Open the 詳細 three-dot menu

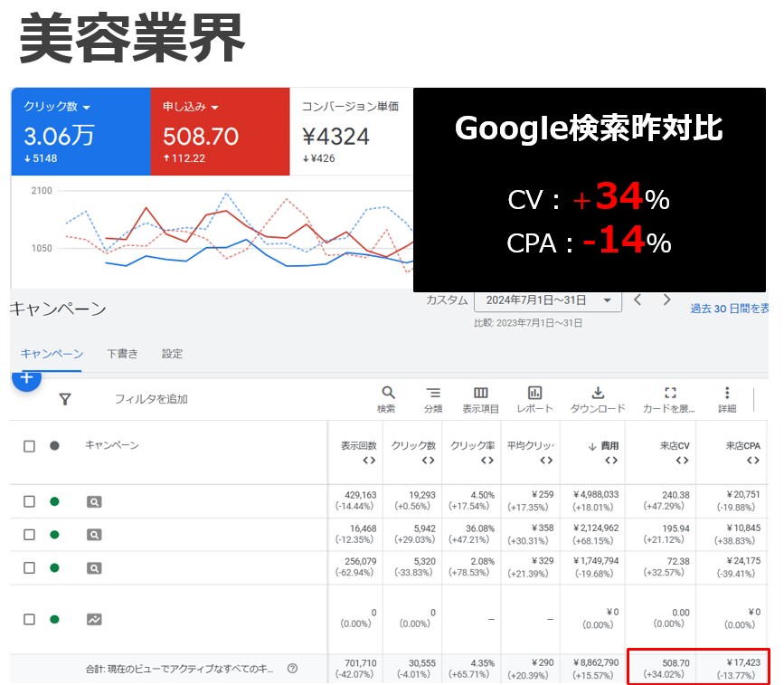tap(727, 393)
